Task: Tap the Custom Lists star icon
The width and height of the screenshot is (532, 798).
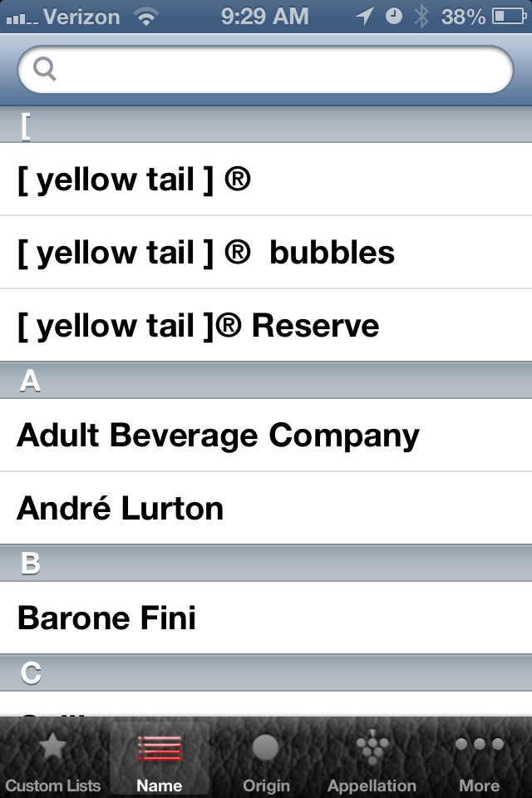Action: pyautogui.click(x=52, y=747)
